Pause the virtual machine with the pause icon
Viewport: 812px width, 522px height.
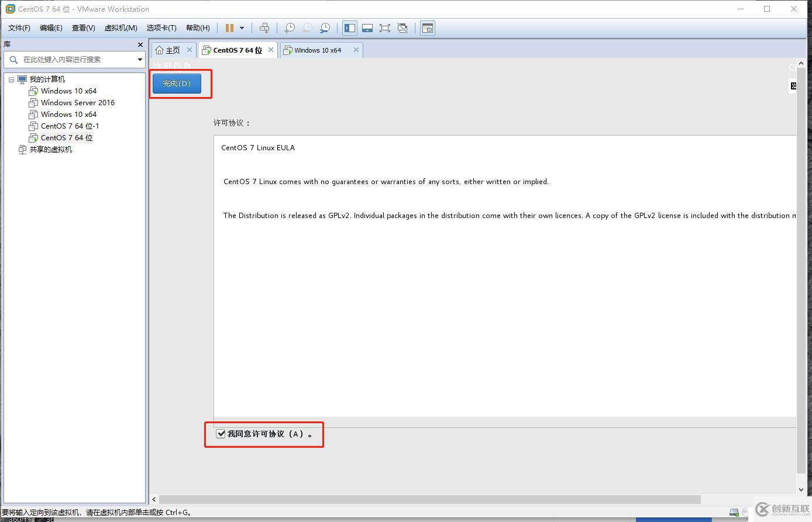tap(229, 28)
